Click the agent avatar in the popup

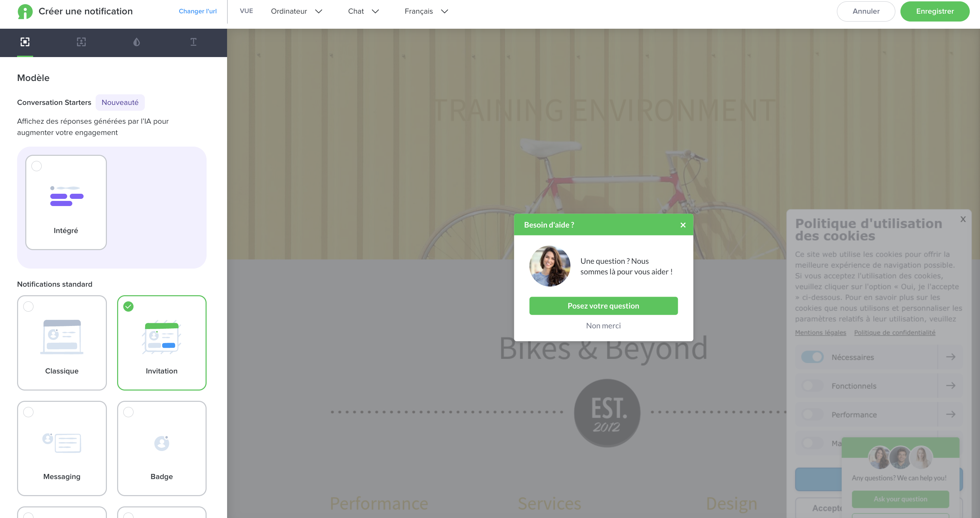[550, 266]
